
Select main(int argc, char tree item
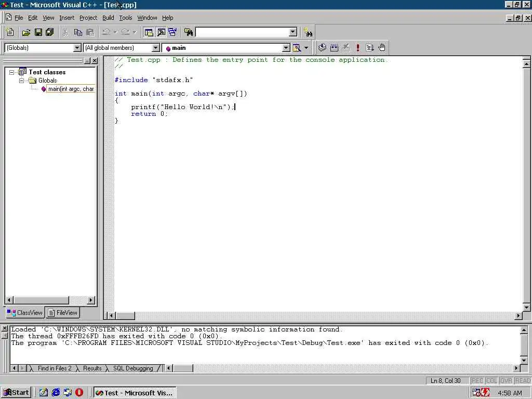coord(71,89)
